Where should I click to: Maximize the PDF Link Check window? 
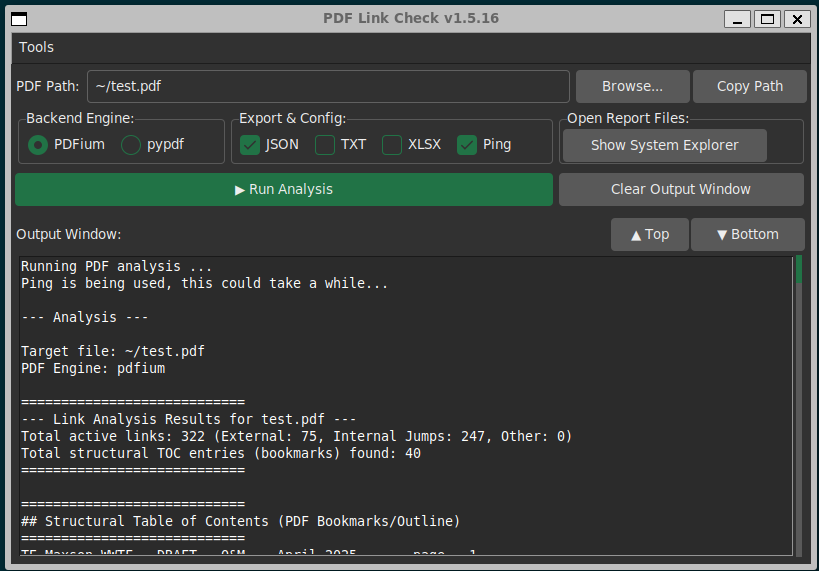click(x=767, y=19)
